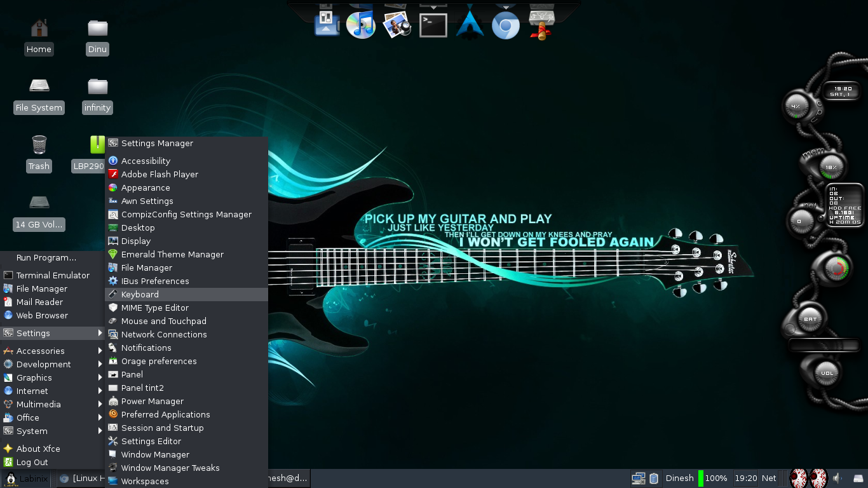Open MIME Type Editor

pos(186,308)
